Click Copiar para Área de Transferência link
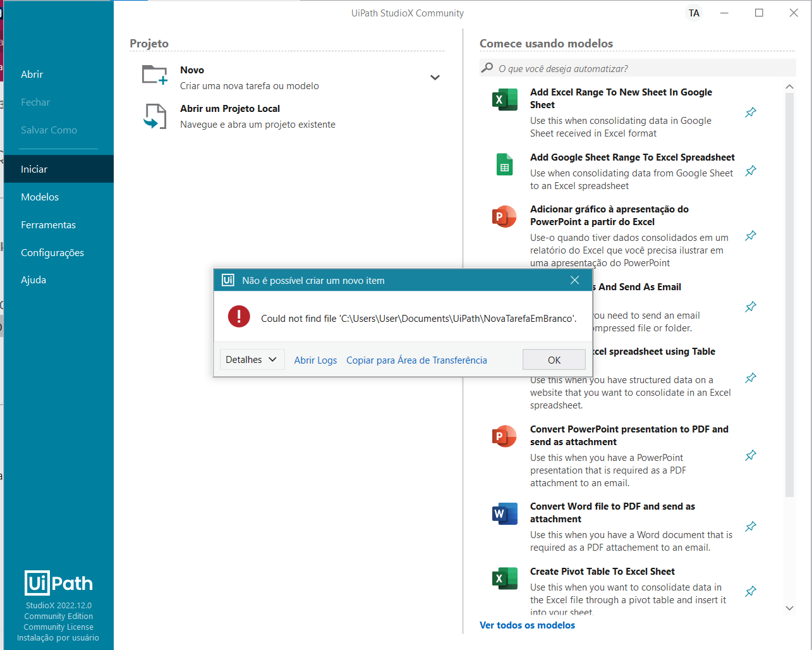The image size is (812, 650). [416, 360]
